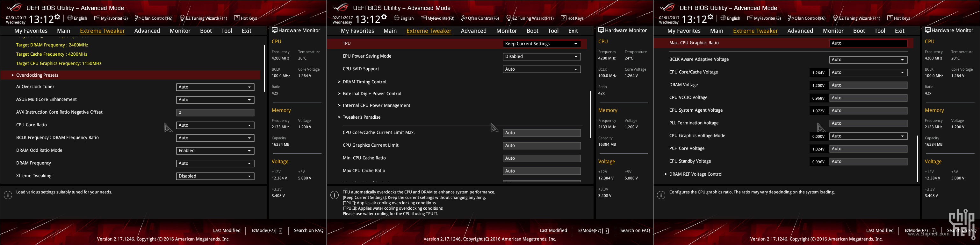Open CPU Core/Cache Voltage dropdown
980x245 pixels.
(868, 73)
